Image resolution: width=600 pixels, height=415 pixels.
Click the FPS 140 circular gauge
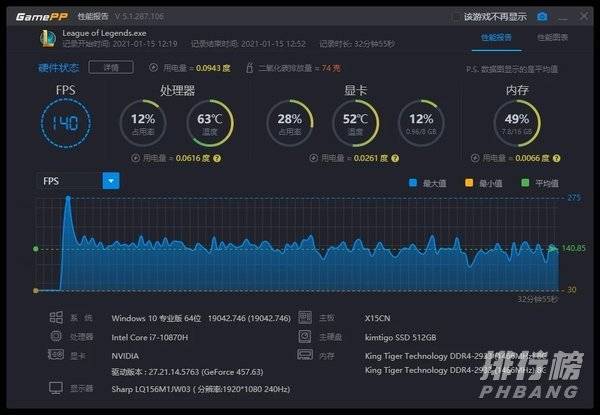(66, 123)
